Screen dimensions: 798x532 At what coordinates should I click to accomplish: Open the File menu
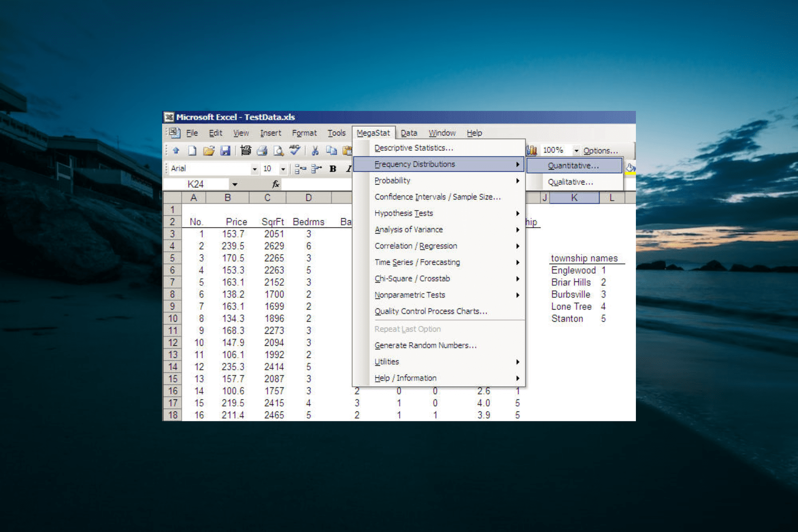[x=192, y=133]
